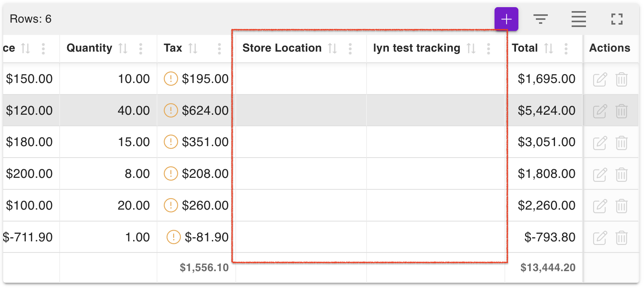The width and height of the screenshot is (644, 289).
Task: Delete the row totaling $2,260.00
Action: (x=622, y=206)
